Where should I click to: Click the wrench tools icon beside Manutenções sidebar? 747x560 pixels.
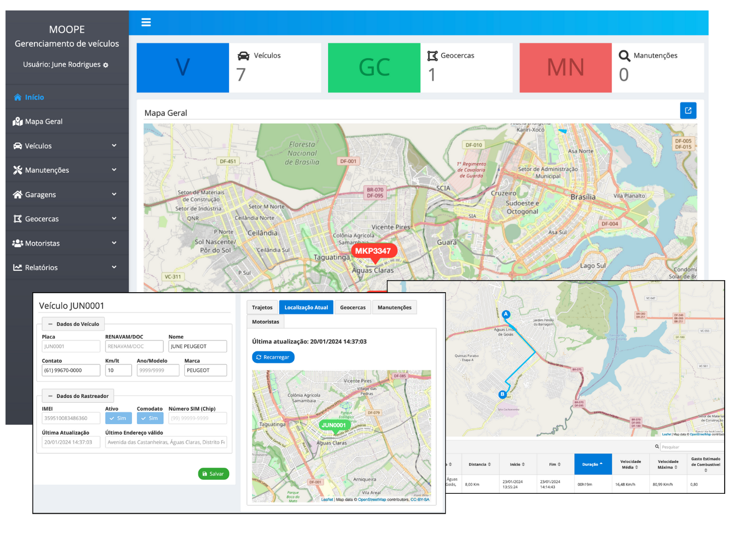pyautogui.click(x=18, y=170)
